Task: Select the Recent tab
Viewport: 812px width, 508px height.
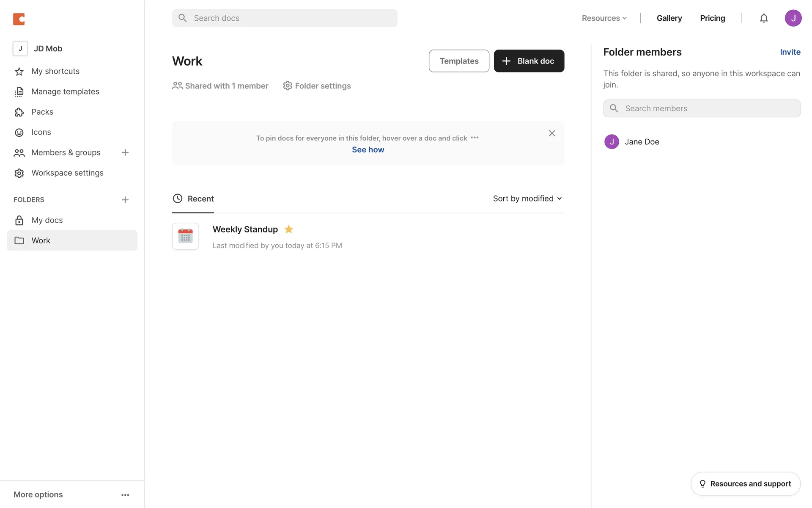Action: [193, 199]
